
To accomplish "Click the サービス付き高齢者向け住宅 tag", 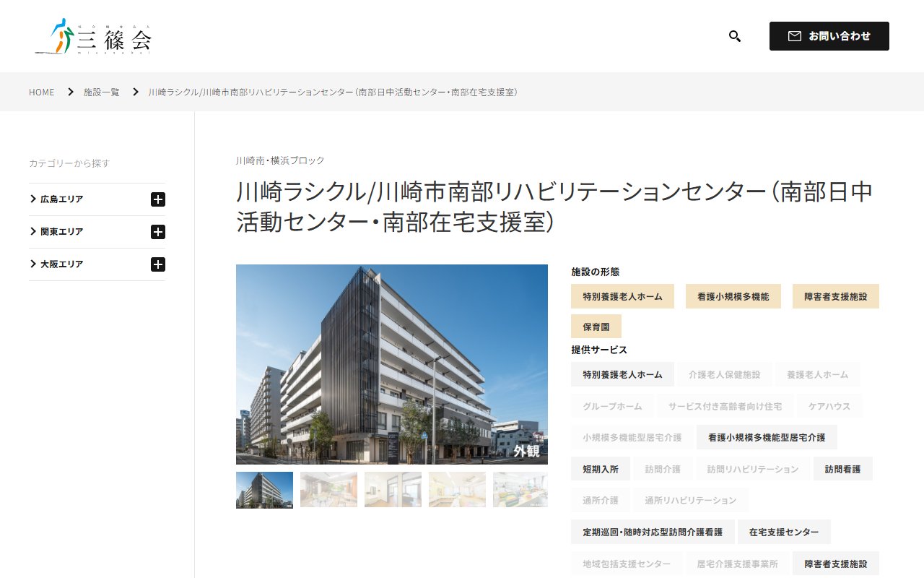I will 725,406.
